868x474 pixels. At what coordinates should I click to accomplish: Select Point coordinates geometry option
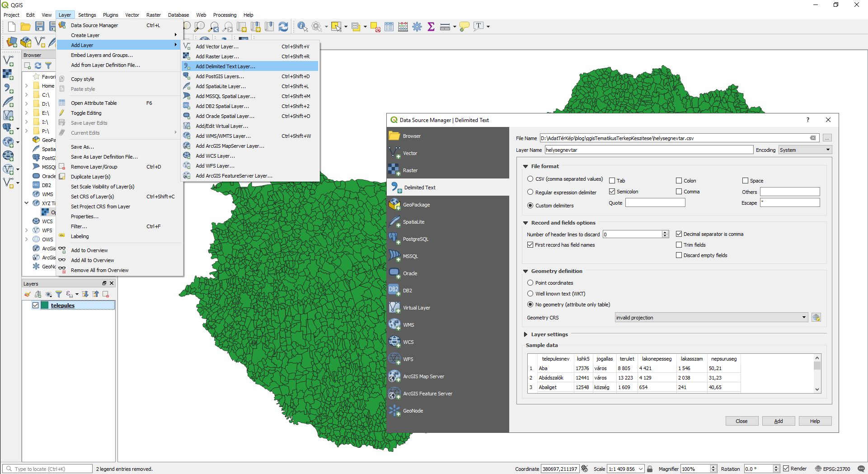(x=530, y=283)
